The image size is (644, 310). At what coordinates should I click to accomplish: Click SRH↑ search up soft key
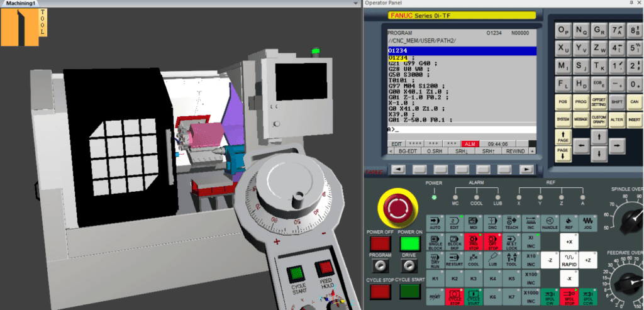point(488,151)
